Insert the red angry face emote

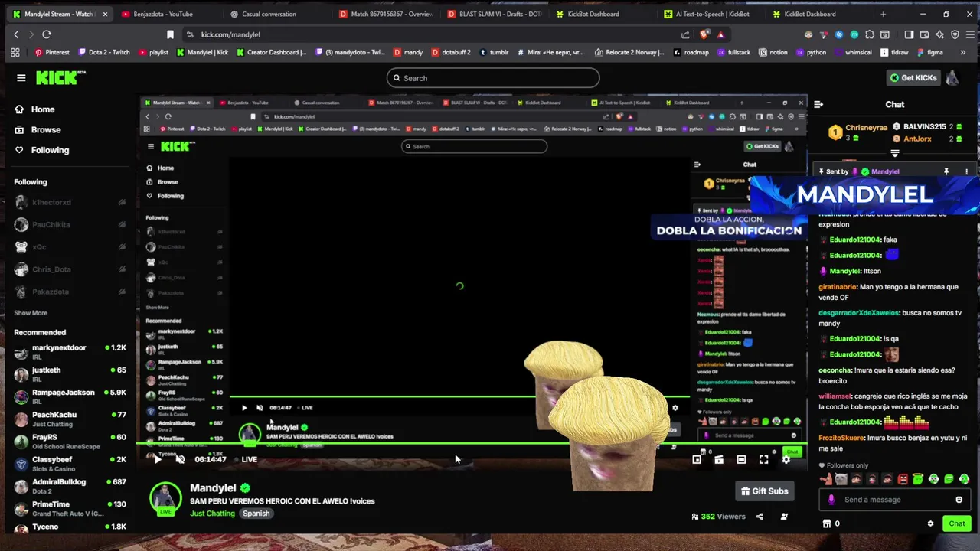[903, 479]
